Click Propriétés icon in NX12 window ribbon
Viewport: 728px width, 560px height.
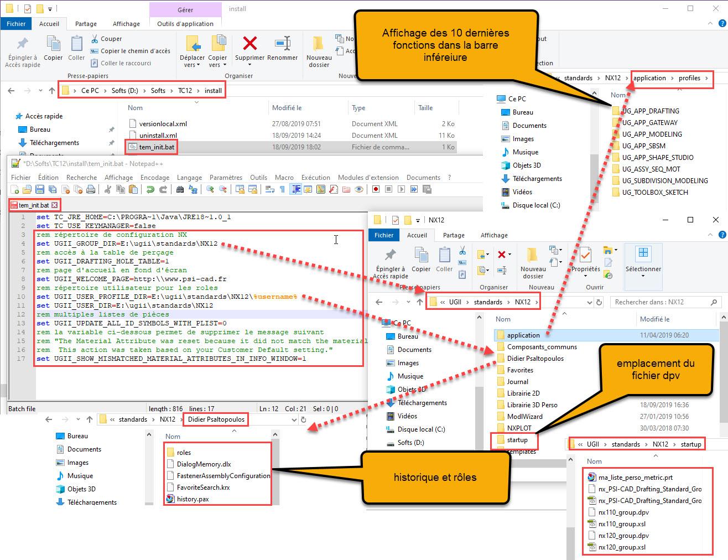pos(585,256)
